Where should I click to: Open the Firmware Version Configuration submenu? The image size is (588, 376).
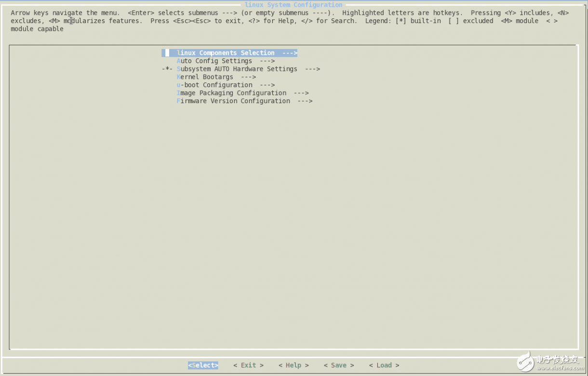pyautogui.click(x=234, y=101)
